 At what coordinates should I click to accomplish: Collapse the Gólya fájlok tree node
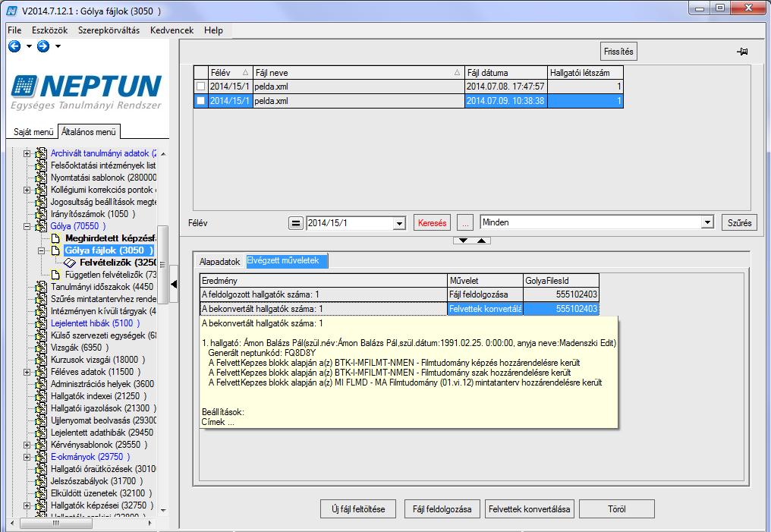(x=42, y=250)
